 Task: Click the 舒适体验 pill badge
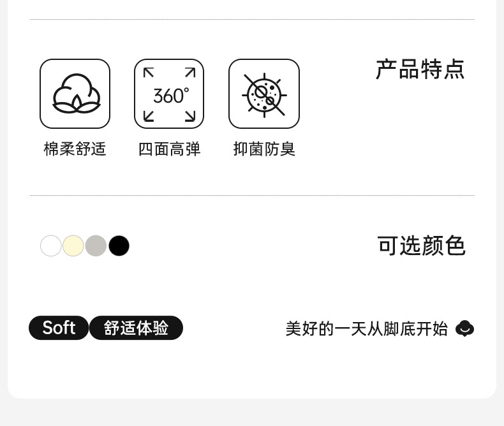click(x=136, y=328)
